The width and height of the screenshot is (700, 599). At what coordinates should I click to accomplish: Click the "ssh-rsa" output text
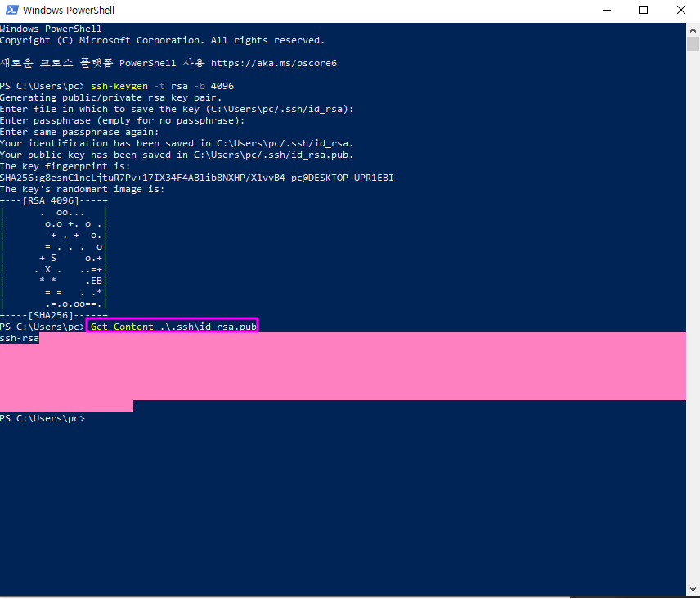tap(20, 338)
